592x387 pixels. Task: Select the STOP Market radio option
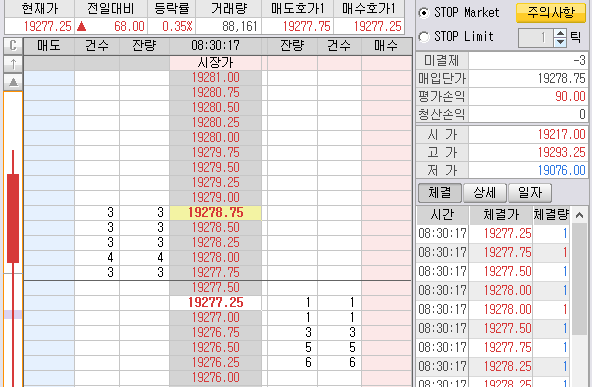tap(424, 13)
